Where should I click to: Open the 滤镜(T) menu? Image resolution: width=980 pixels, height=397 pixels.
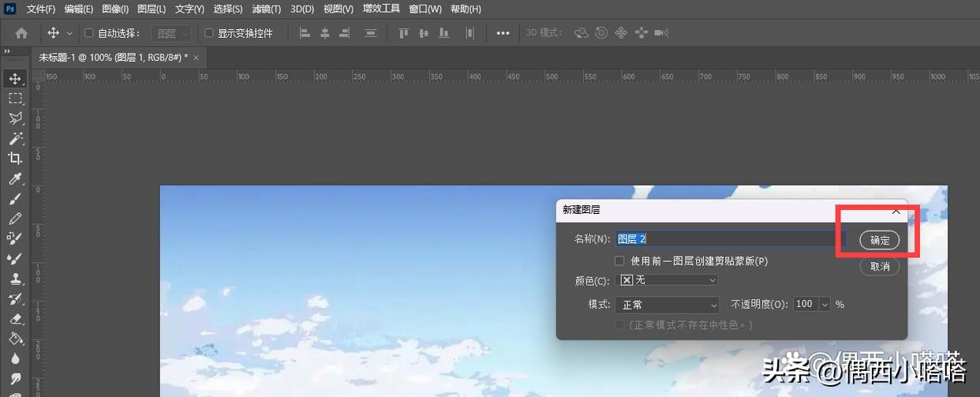tap(267, 9)
